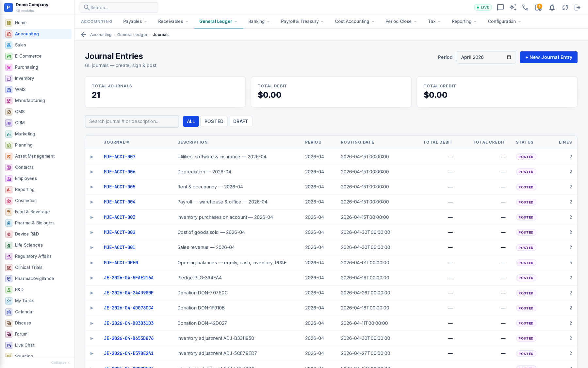Open the Reporting top menu
Viewport: 588px width, 368px height.
coord(464,22)
